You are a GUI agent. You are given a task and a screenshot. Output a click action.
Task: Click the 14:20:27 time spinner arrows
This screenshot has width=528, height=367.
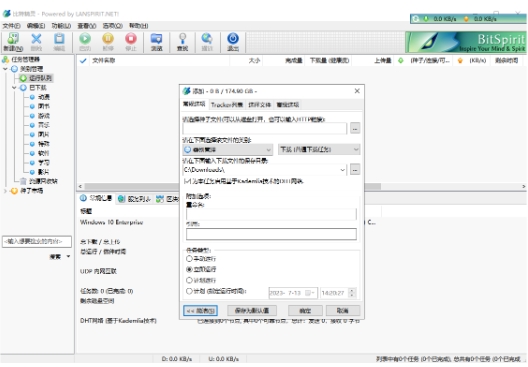[x=352, y=293]
